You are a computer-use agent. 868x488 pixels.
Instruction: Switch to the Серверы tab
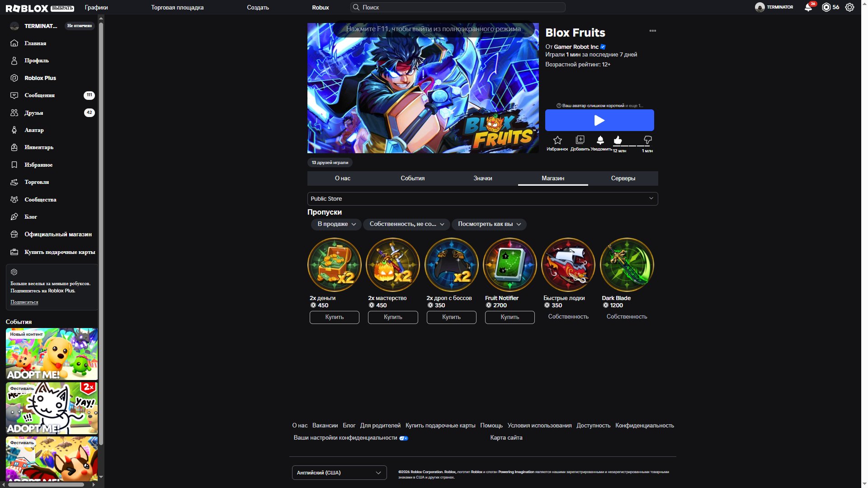(623, 178)
